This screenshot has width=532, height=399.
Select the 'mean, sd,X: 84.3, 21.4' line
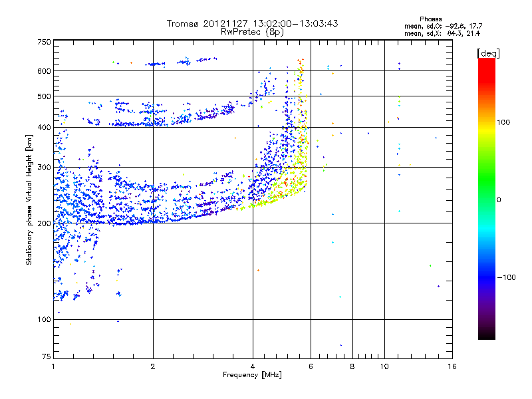coord(442,33)
